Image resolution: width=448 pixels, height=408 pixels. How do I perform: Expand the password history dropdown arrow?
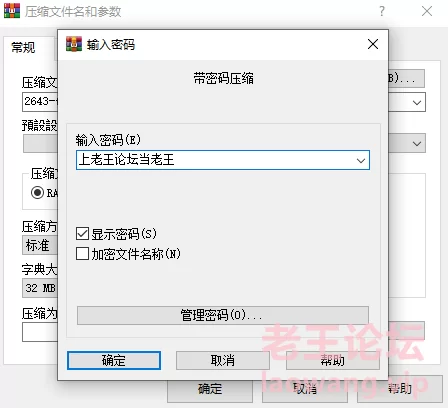(x=361, y=160)
